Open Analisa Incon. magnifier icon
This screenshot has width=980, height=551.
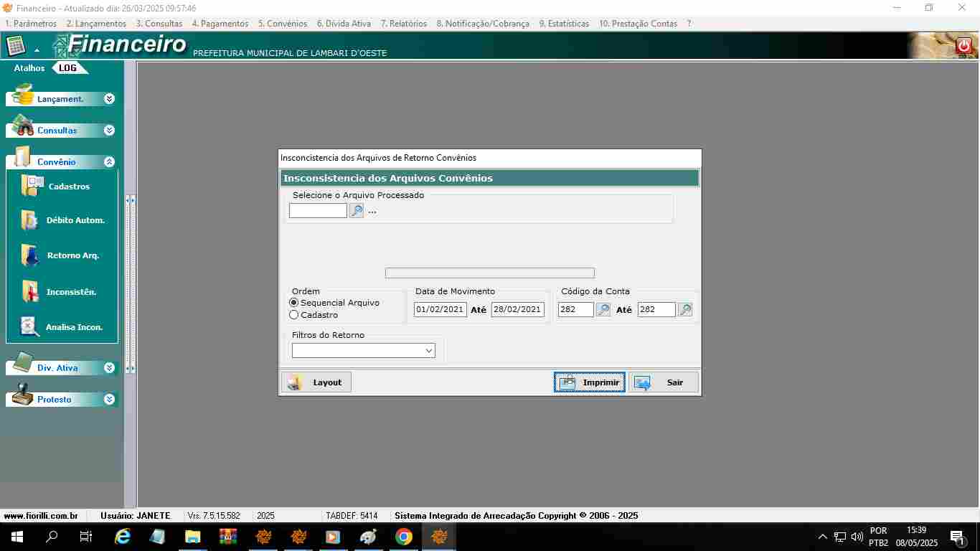click(30, 326)
